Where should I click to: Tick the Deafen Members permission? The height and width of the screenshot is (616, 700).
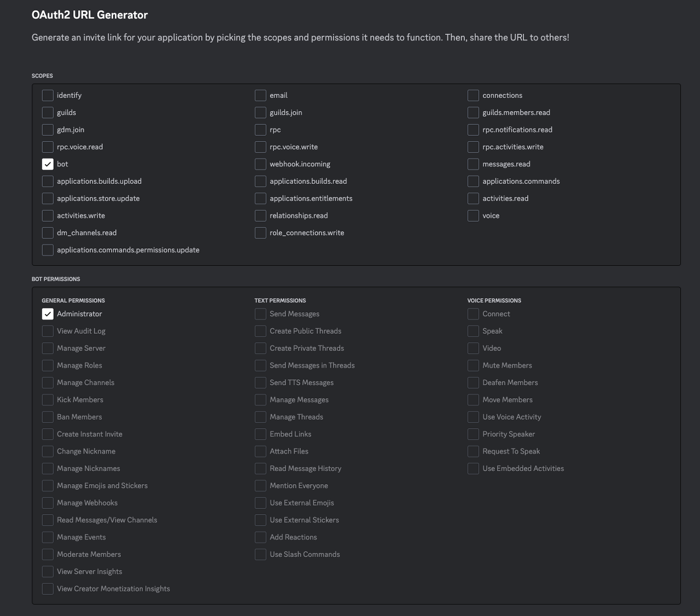tap(473, 383)
